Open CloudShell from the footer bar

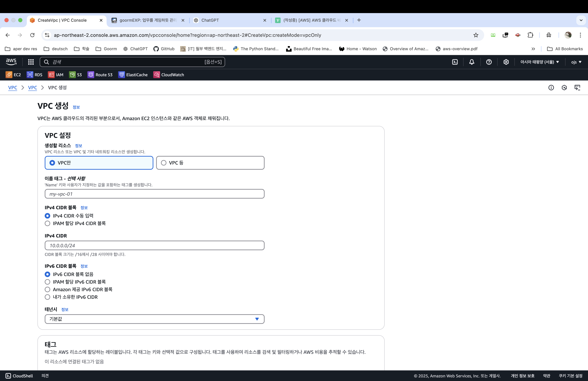pos(19,376)
